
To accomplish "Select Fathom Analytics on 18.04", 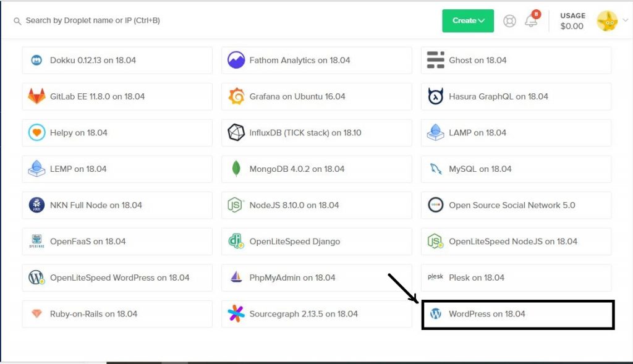I will pos(316,60).
